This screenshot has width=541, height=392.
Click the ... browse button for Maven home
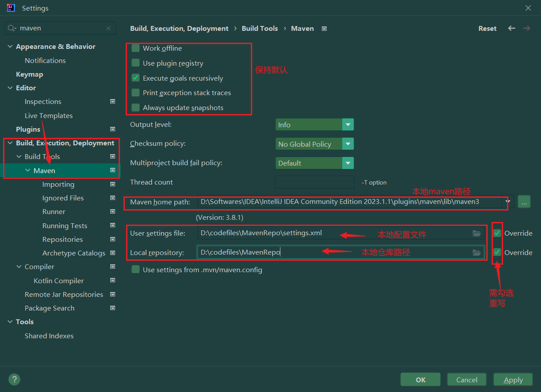[x=524, y=202]
